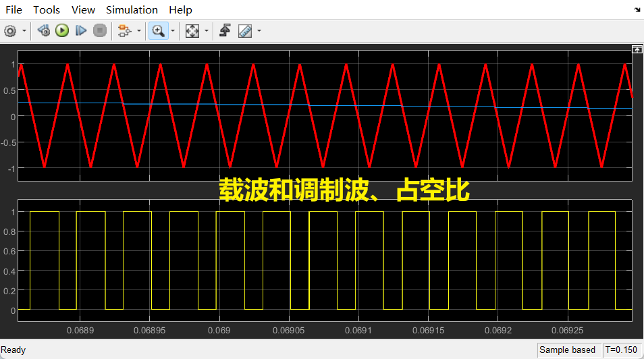Open the Help menu
This screenshot has height=359, width=644.
tap(180, 10)
